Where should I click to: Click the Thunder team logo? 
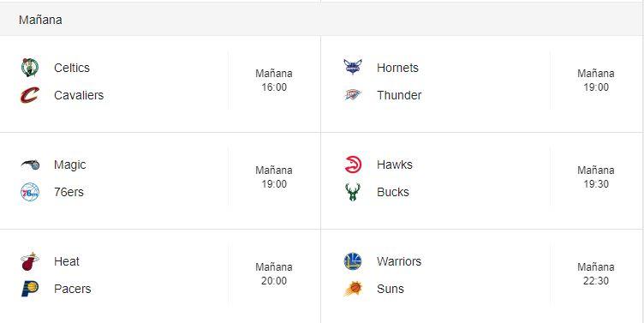(x=352, y=95)
